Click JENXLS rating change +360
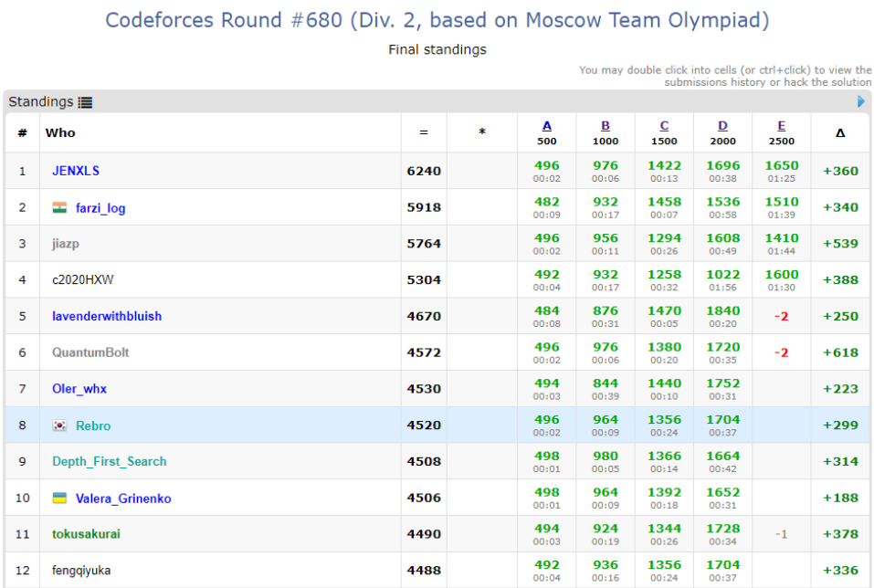 [x=840, y=171]
